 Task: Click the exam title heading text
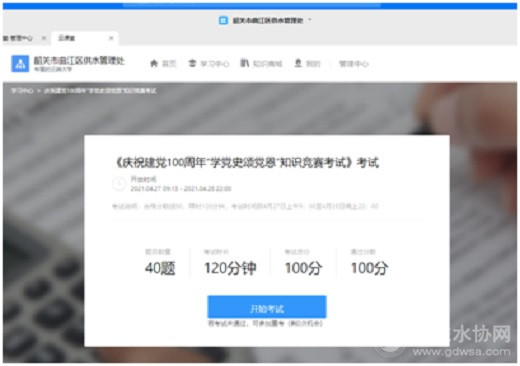pyautogui.click(x=246, y=163)
